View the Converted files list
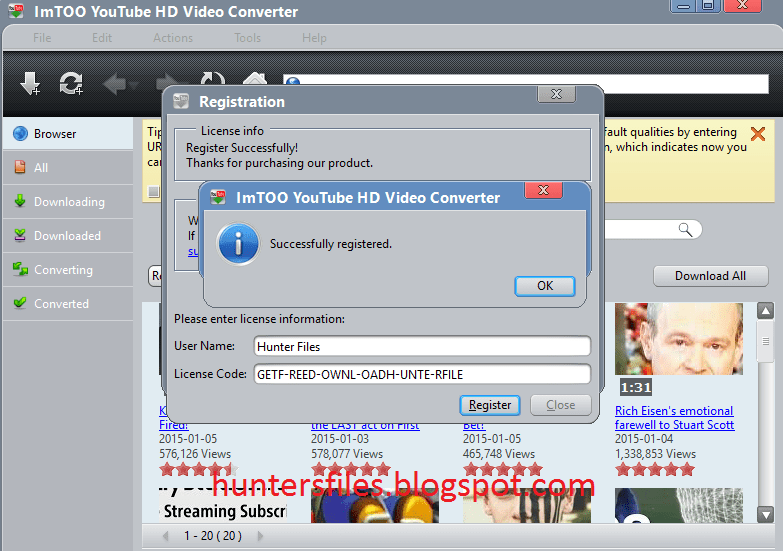 pyautogui.click(x=68, y=304)
